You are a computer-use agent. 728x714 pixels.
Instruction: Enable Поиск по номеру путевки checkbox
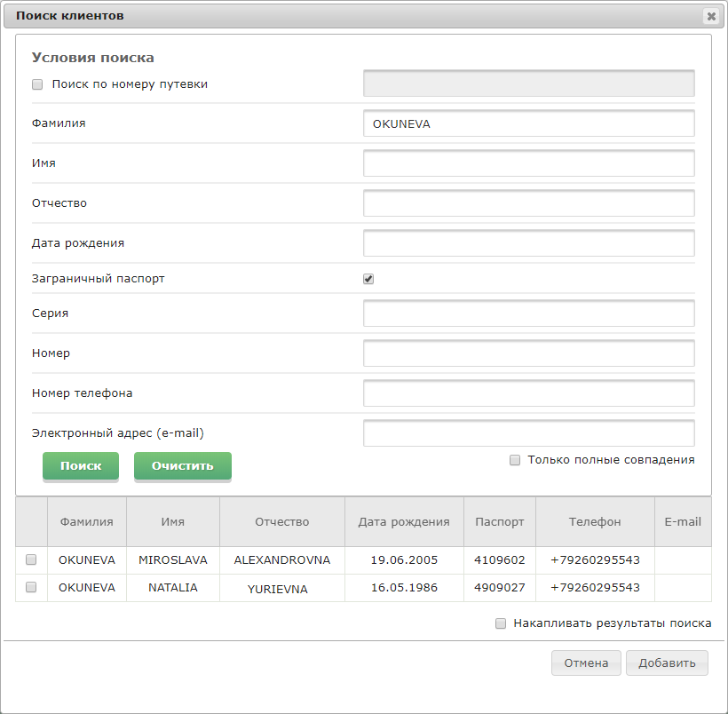pyautogui.click(x=37, y=84)
